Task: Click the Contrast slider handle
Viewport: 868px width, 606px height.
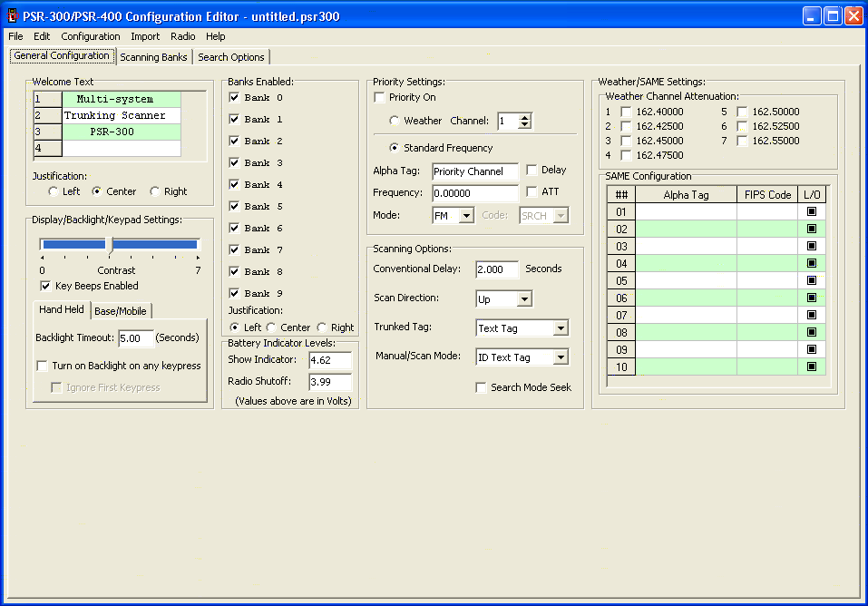Action: click(111, 244)
